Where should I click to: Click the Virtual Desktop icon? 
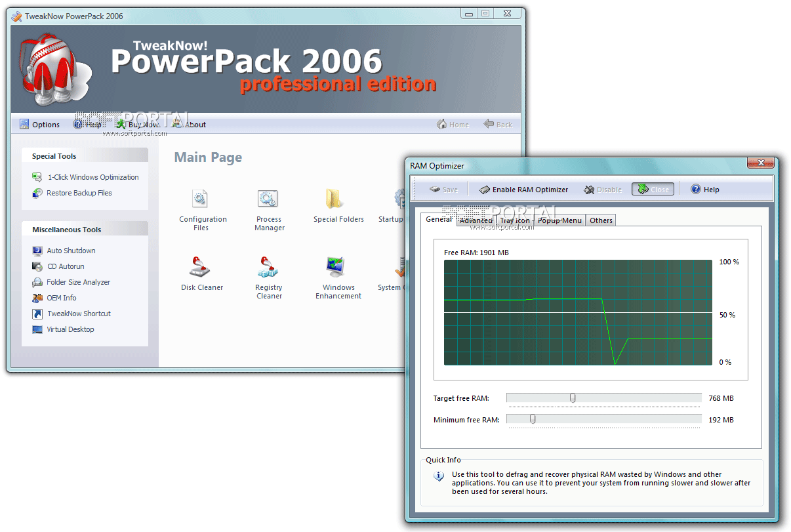[37, 329]
